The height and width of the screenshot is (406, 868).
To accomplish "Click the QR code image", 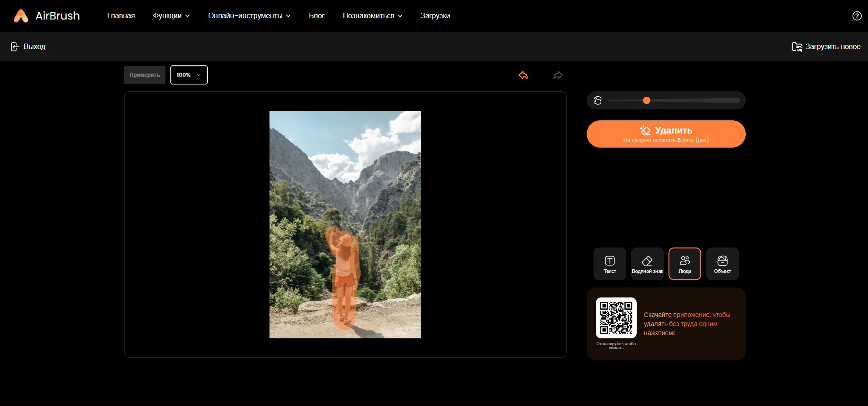I will pyautogui.click(x=616, y=318).
